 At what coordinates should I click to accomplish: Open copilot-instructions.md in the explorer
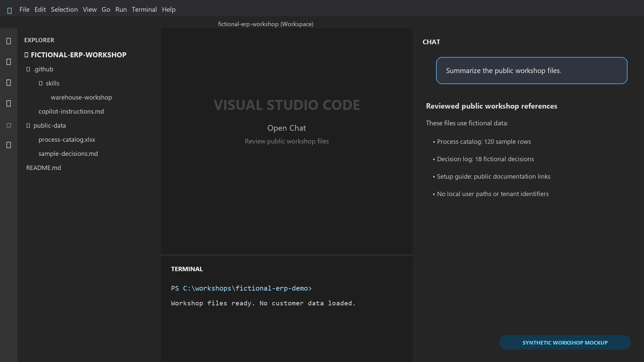pyautogui.click(x=71, y=111)
